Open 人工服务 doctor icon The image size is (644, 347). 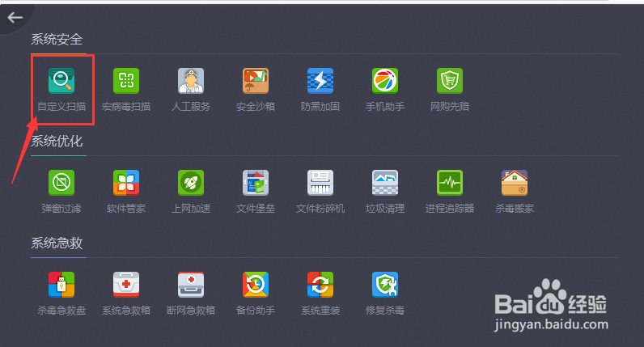click(x=191, y=81)
